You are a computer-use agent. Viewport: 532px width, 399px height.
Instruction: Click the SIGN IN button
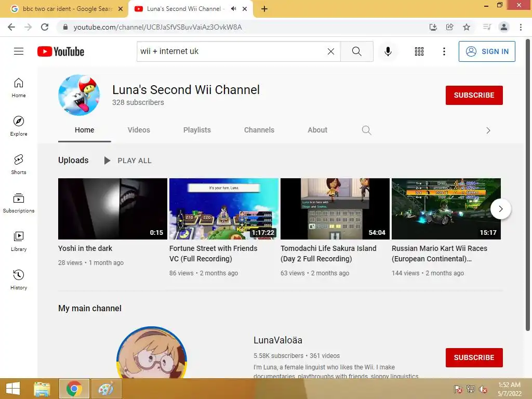point(487,51)
